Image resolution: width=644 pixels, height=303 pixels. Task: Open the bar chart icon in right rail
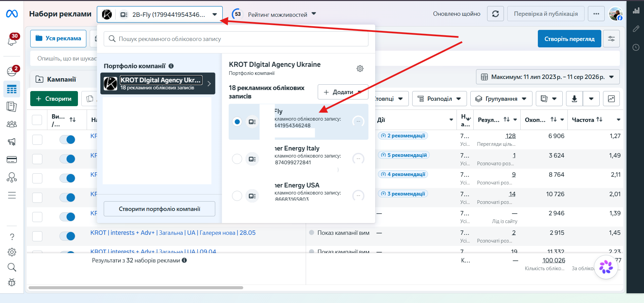pos(636,10)
